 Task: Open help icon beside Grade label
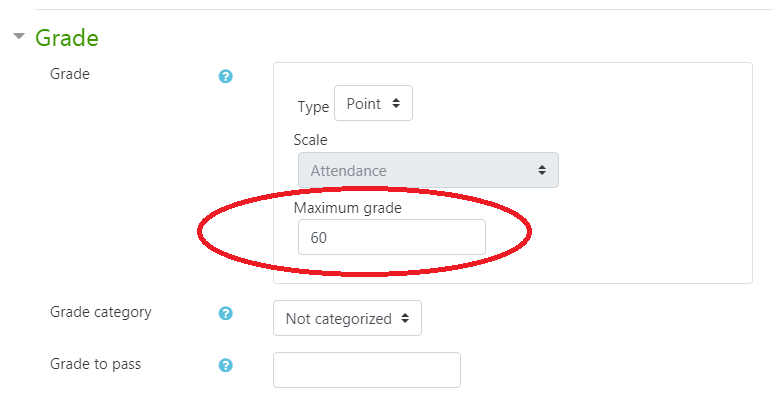pyautogui.click(x=225, y=76)
